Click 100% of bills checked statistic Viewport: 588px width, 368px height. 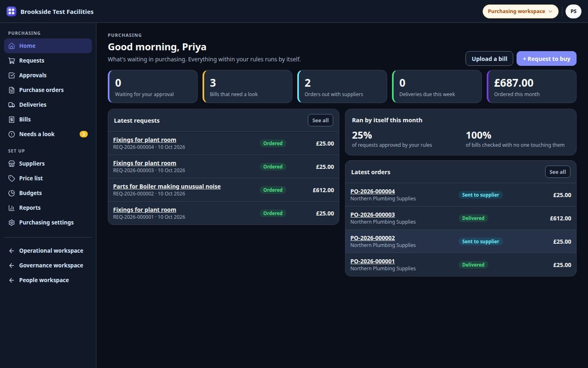515,139
